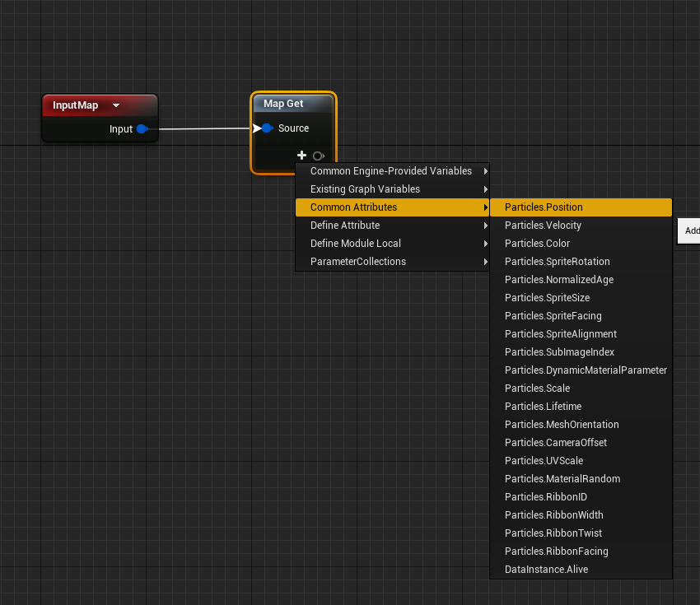The width and height of the screenshot is (700, 605).
Task: Choose Particles.SpriteRotation attribute
Action: [581, 262]
